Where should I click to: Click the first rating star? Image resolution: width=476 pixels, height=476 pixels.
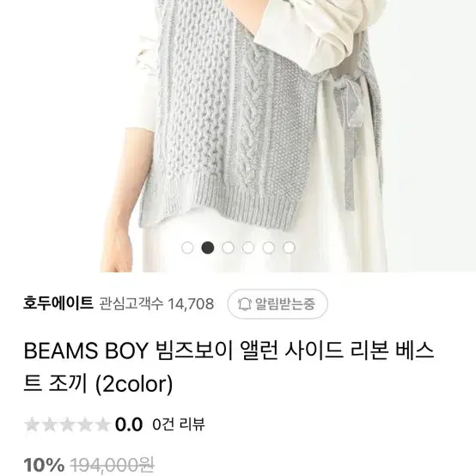click(32, 424)
